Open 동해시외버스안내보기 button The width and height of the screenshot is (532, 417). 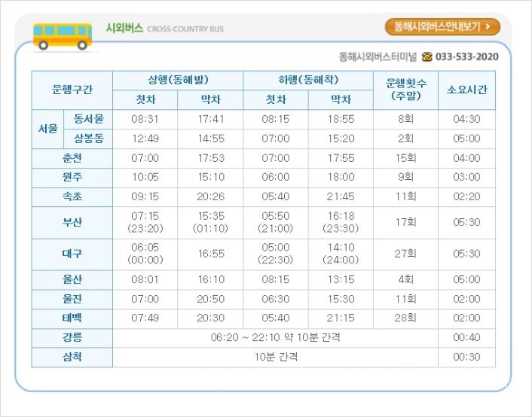pyautogui.click(x=442, y=27)
